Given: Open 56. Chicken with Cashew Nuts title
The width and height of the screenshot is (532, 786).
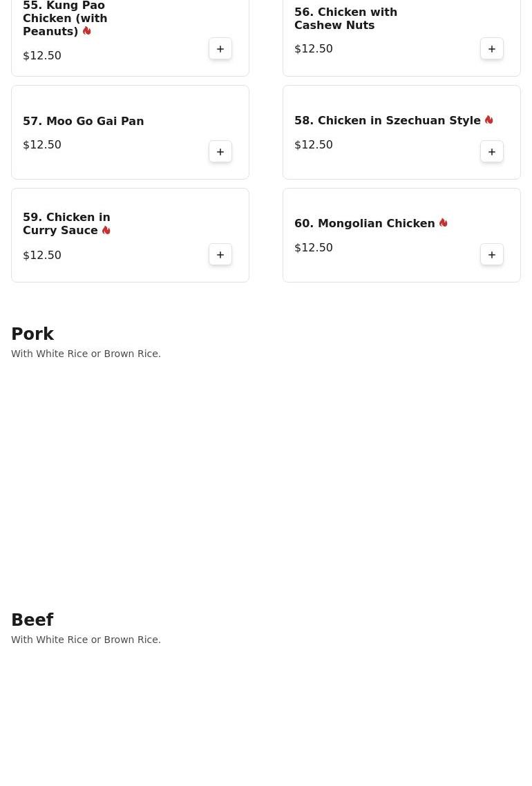Looking at the screenshot, I should pos(345,19).
